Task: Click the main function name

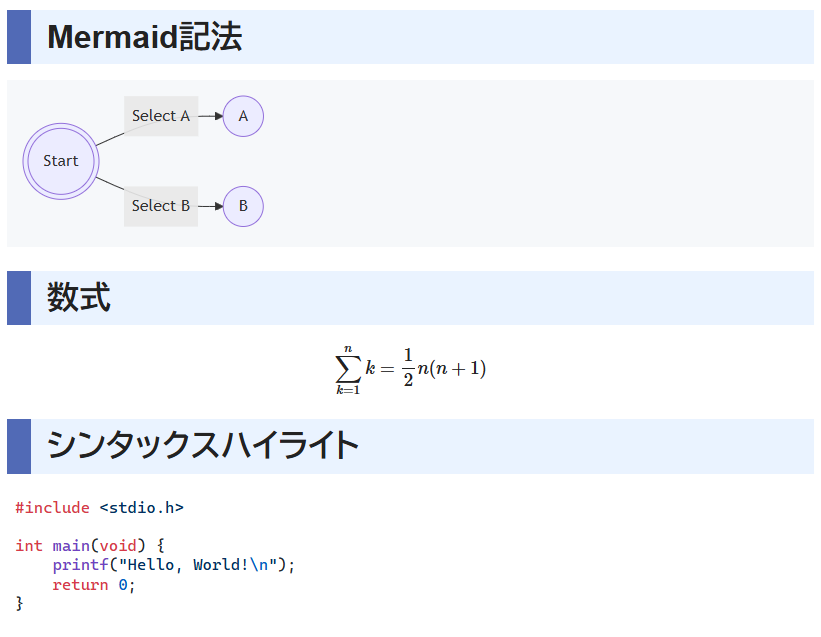Action: tap(71, 546)
